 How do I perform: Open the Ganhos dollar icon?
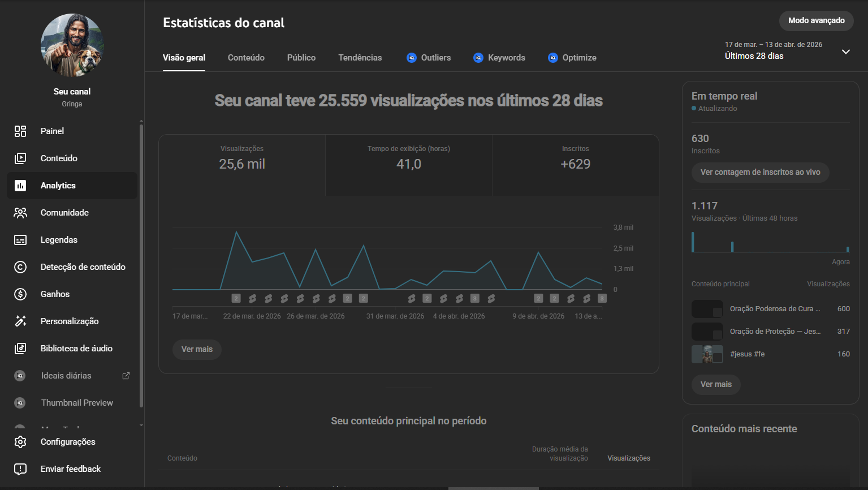pos(20,294)
